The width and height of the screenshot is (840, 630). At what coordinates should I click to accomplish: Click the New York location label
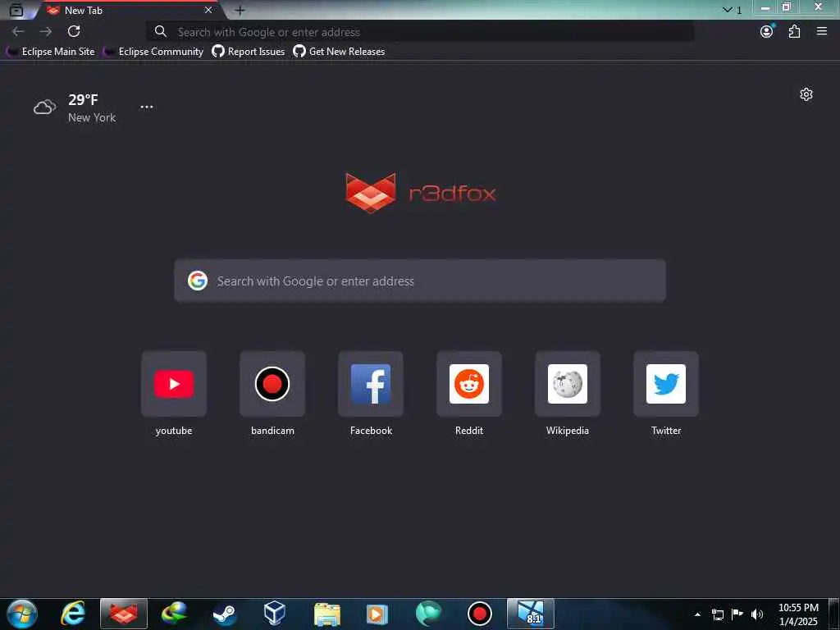pyautogui.click(x=92, y=117)
